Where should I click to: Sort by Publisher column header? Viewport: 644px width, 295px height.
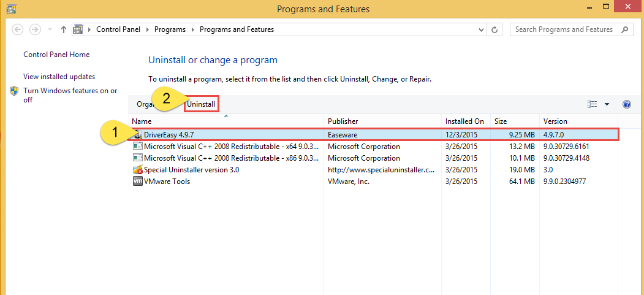coord(383,121)
